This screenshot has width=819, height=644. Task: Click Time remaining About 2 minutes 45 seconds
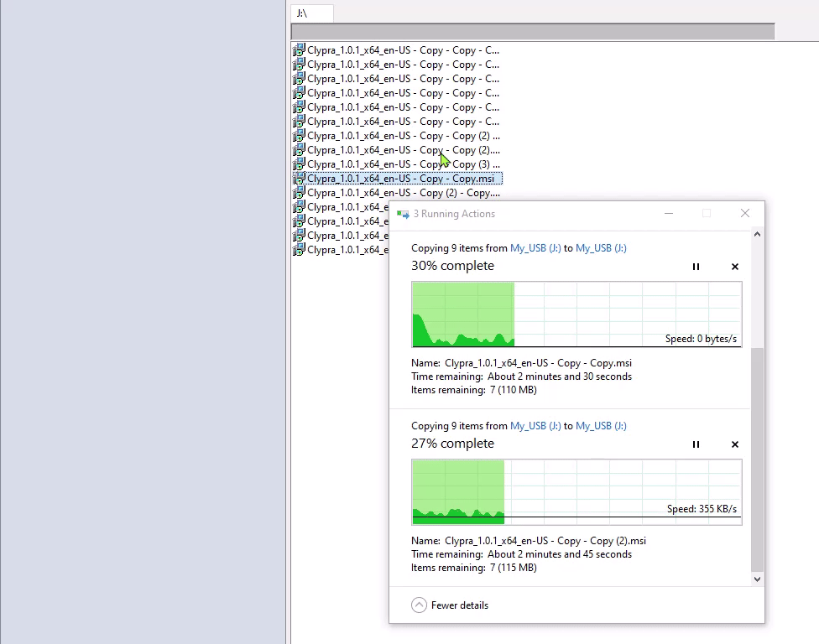521,554
